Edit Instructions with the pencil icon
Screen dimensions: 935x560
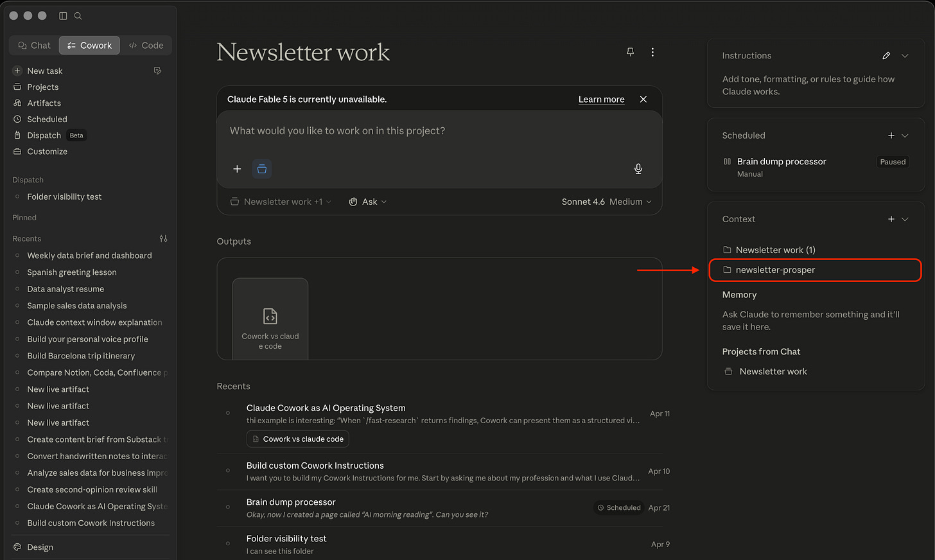886,56
